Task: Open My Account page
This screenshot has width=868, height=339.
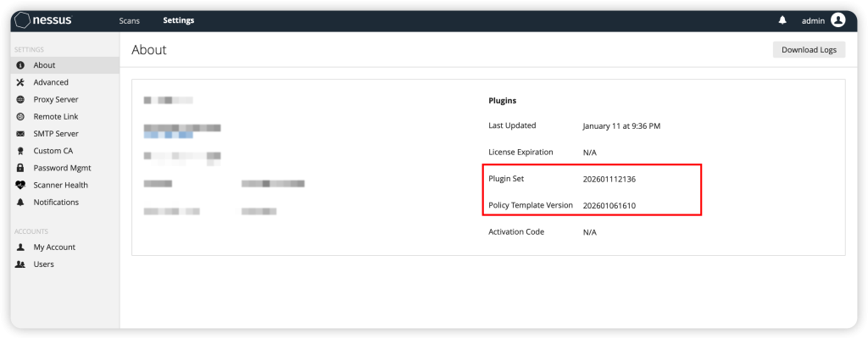Action: coord(64,247)
